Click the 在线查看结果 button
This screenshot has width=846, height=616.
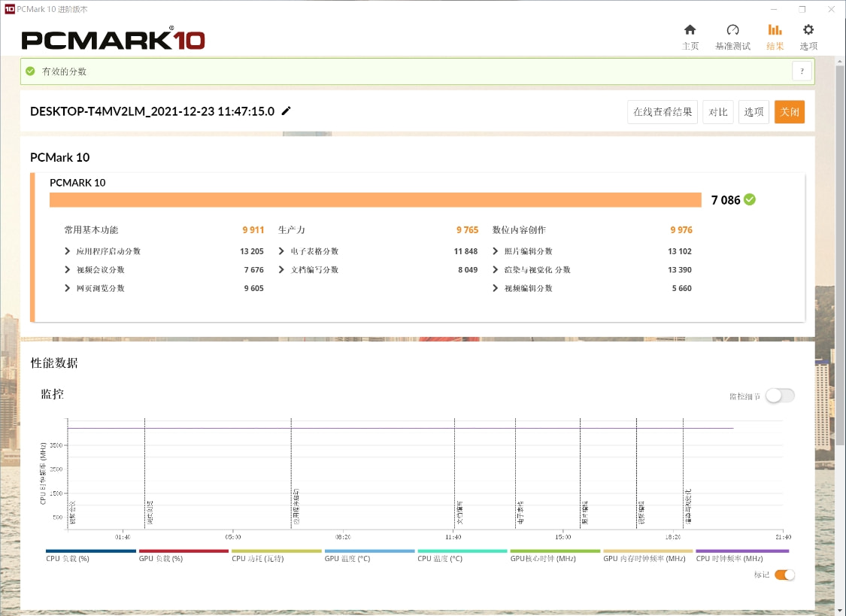(662, 112)
